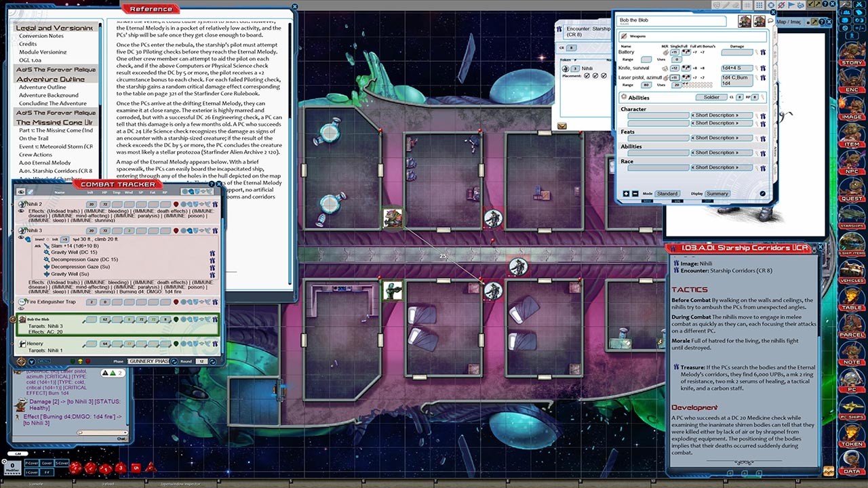This screenshot has height=488, width=868.
Task: Open the Combat Tracker menu button
Action: [x=21, y=362]
